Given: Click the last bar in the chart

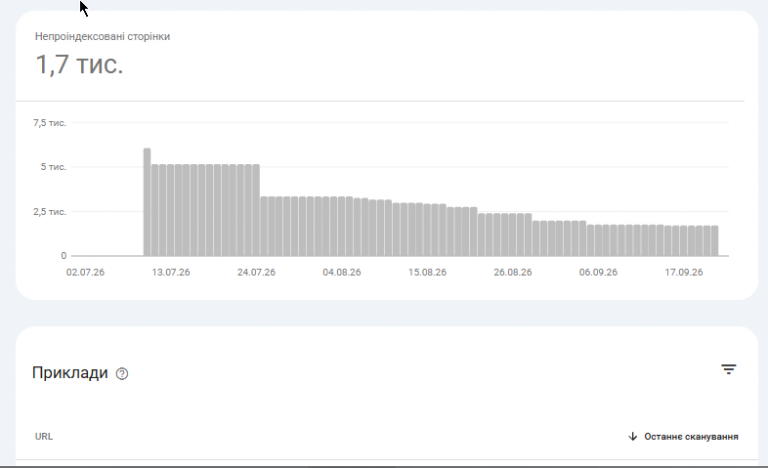Looking at the screenshot, I should (715, 241).
